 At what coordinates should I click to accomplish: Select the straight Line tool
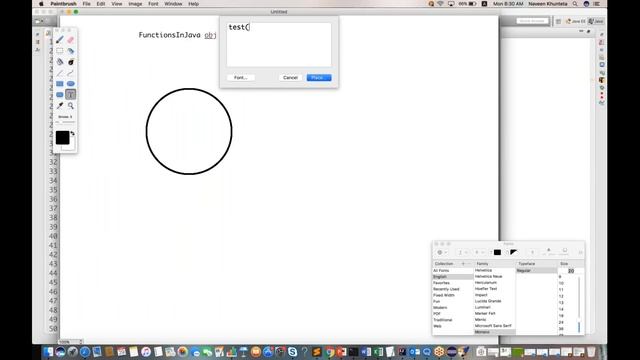click(x=60, y=73)
